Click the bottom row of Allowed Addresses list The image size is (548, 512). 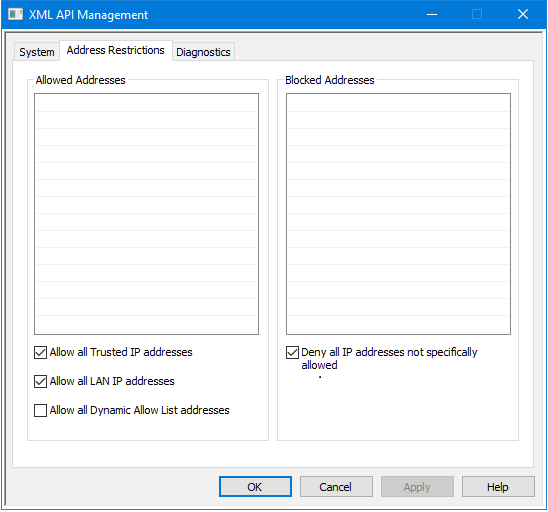(146, 324)
